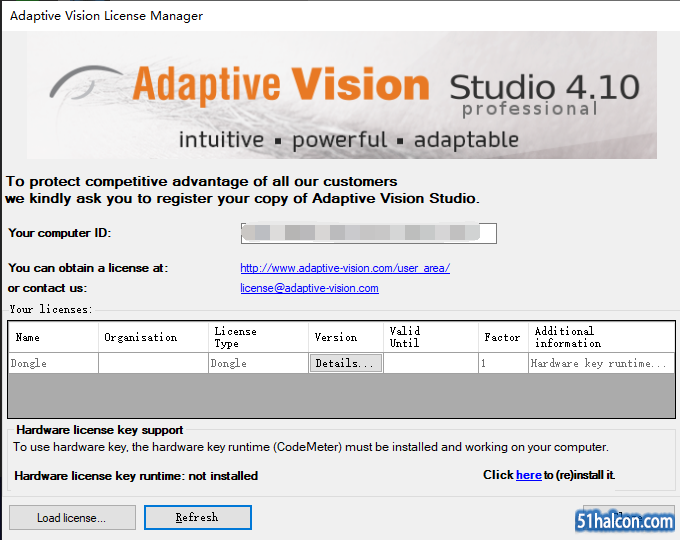Click the Dongle cell under License Type
This screenshot has width=680, height=540.
(258, 363)
